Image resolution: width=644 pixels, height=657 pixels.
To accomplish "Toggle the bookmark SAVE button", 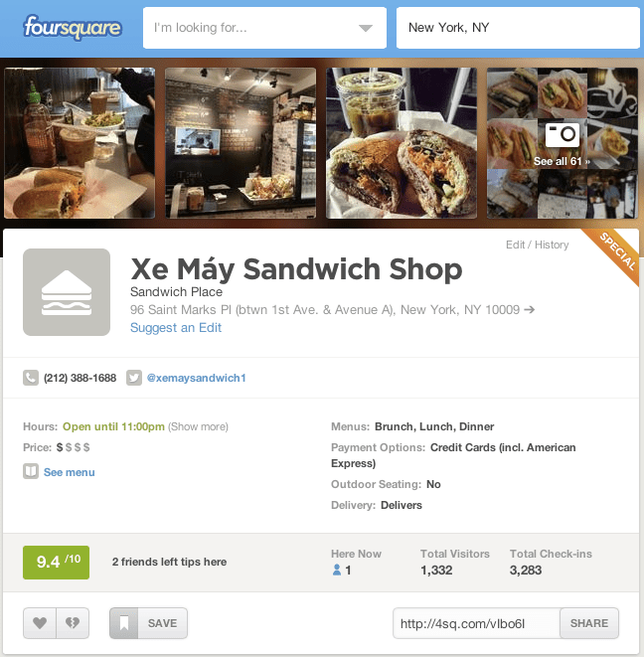I will [148, 623].
